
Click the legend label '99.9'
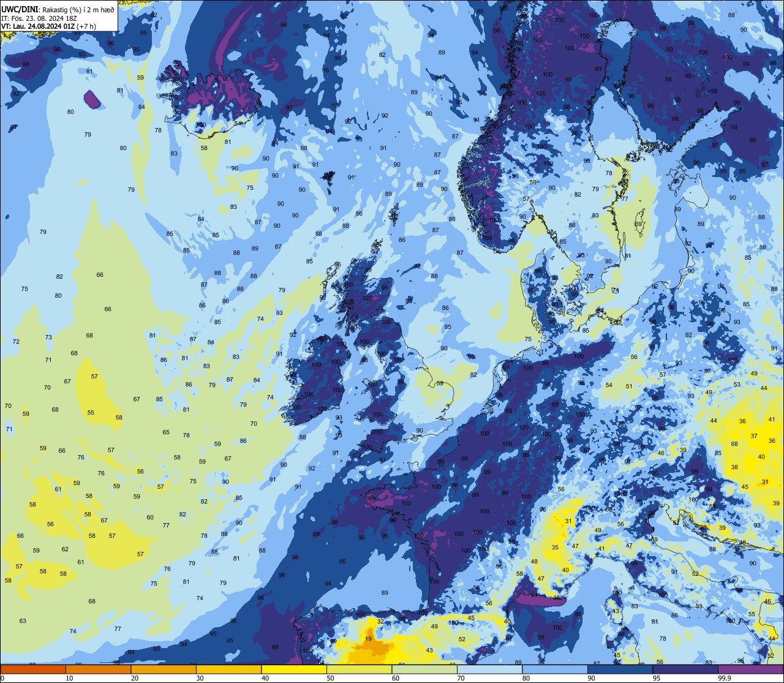click(725, 678)
